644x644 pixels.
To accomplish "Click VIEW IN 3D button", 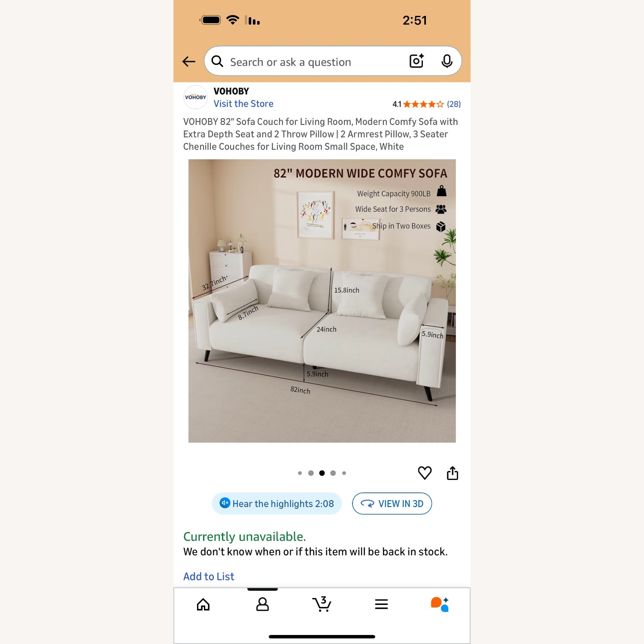I will (392, 504).
